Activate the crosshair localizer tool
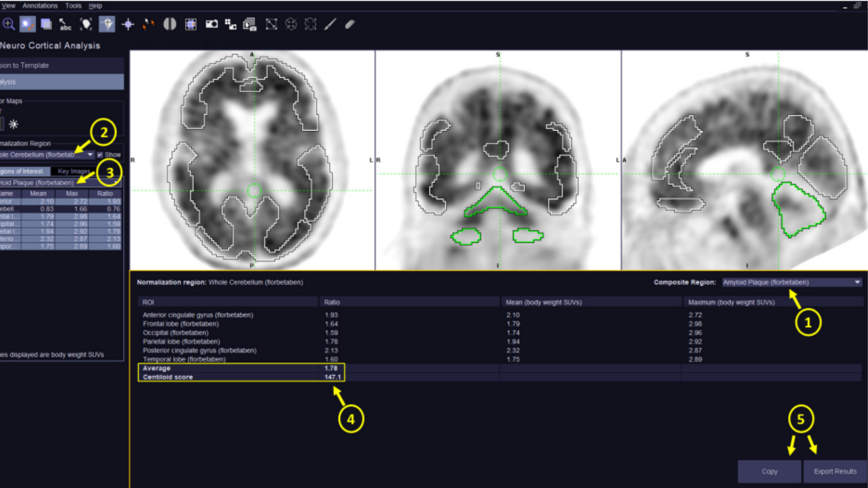The width and height of the screenshot is (868, 488). [x=128, y=24]
